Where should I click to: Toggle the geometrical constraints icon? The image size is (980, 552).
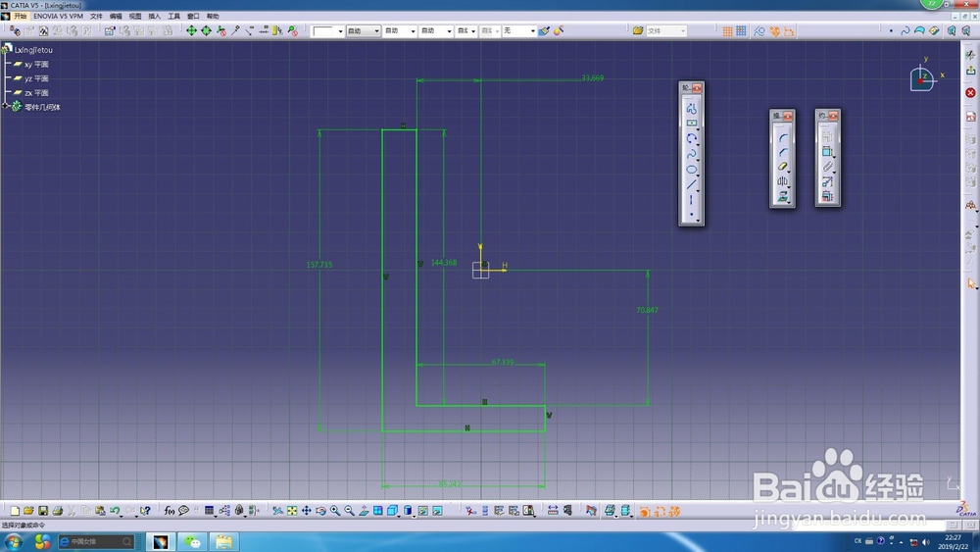775,30
